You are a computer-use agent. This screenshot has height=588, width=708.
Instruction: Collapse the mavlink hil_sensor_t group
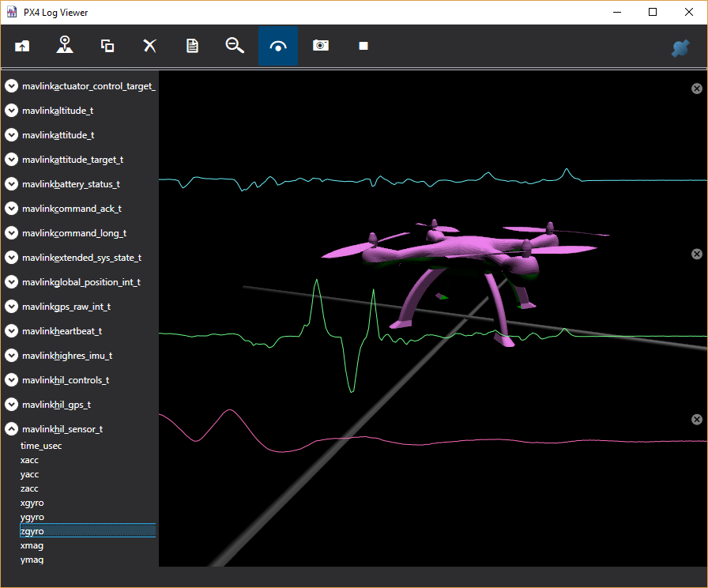tap(12, 429)
